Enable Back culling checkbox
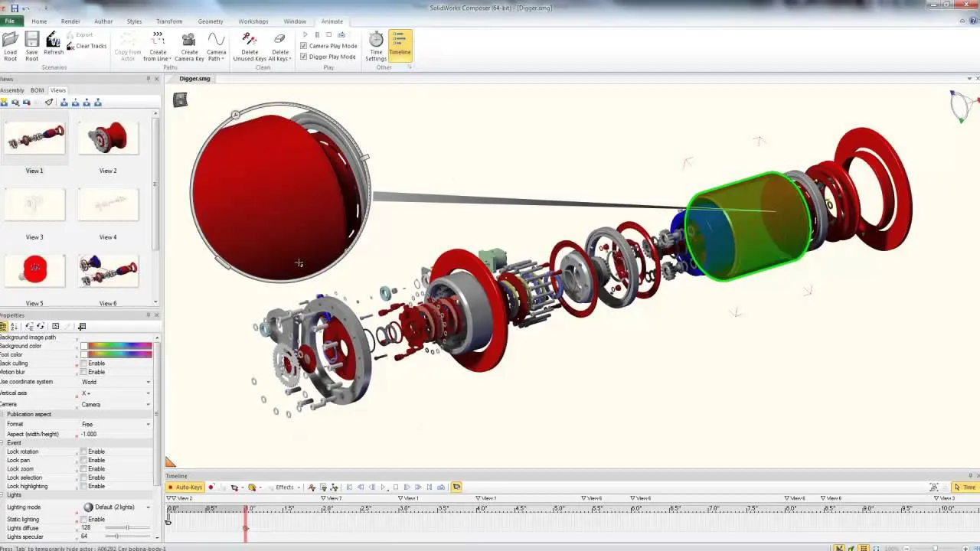The height and width of the screenshot is (551, 980). (x=84, y=364)
